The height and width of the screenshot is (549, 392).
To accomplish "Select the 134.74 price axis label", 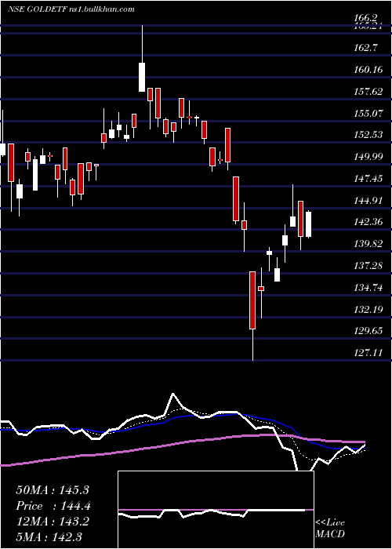I will [368, 288].
